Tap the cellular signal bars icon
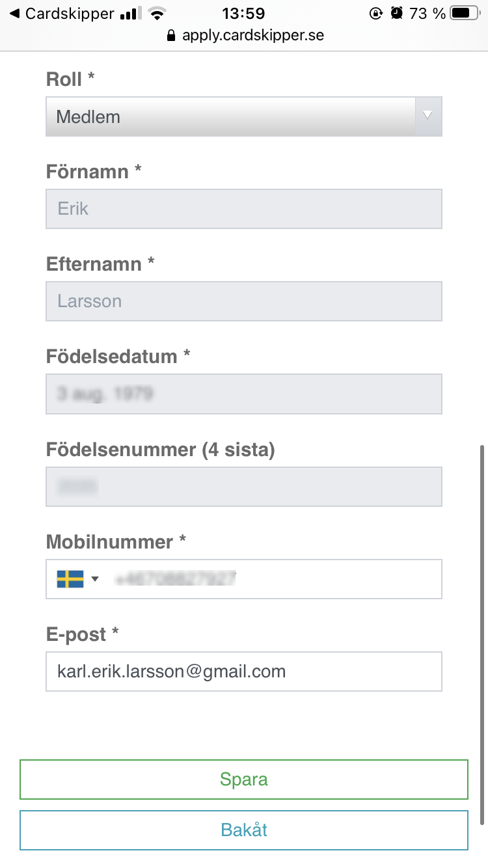Viewport: 488px width, 868px height. pos(131,14)
